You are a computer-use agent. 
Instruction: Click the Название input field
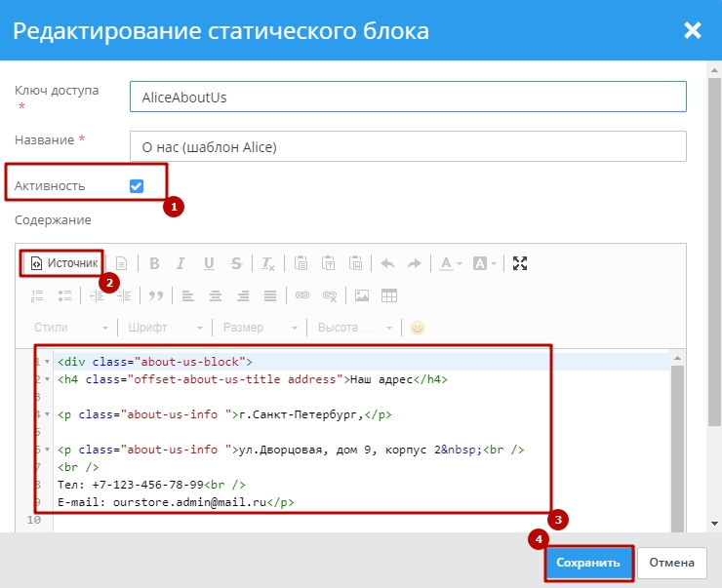[408, 147]
